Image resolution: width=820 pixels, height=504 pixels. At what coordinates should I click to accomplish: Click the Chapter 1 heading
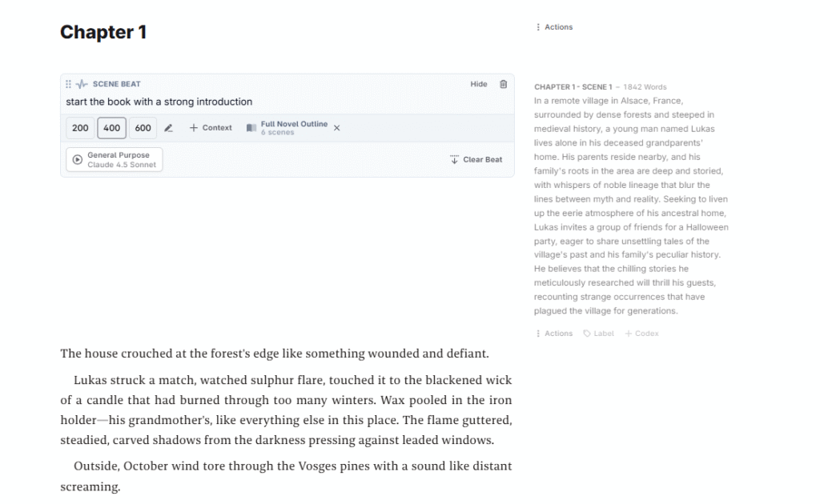[103, 33]
